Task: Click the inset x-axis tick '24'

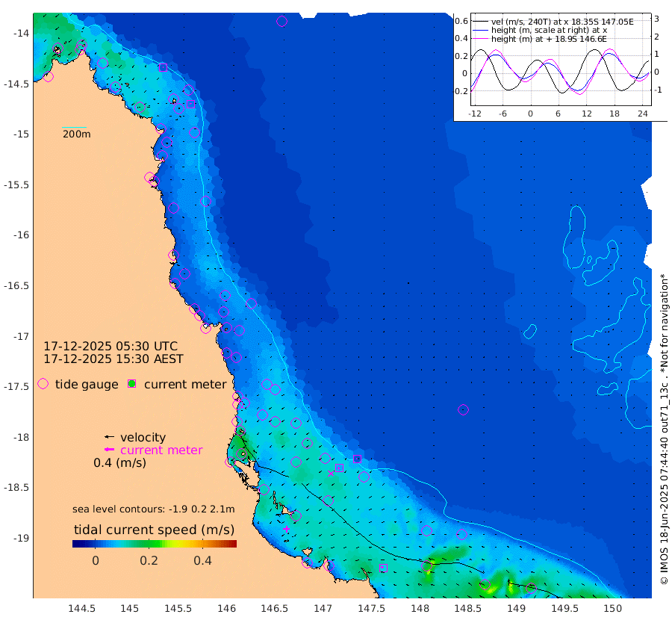Action: point(642,114)
